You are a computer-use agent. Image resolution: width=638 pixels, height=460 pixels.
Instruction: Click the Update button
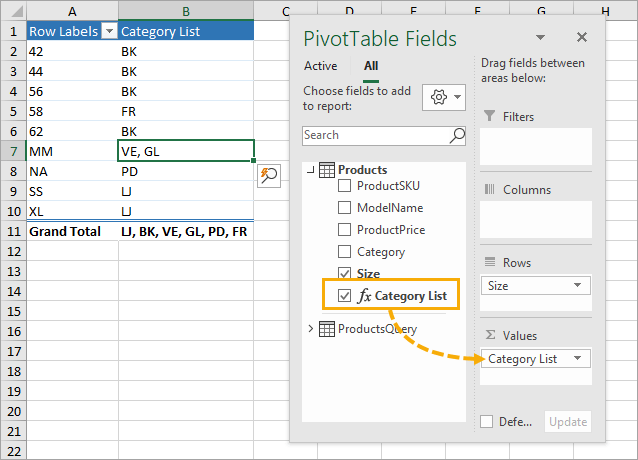(x=567, y=421)
